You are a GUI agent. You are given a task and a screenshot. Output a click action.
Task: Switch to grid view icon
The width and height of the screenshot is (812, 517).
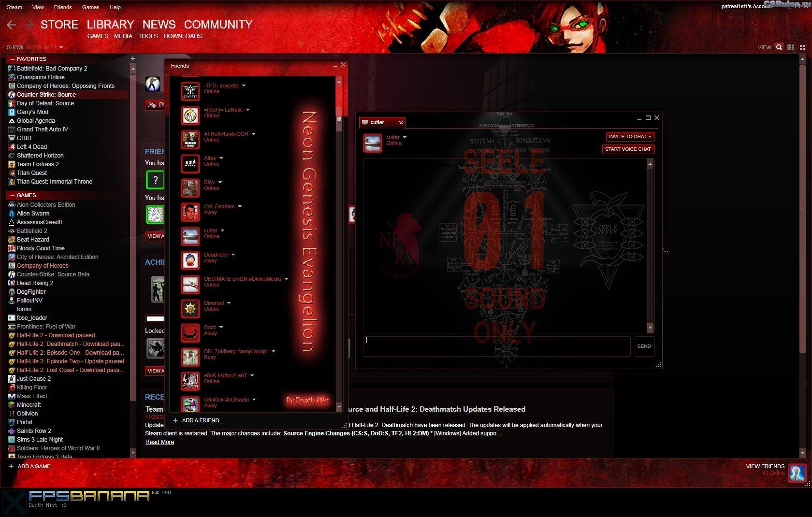pyautogui.click(x=802, y=47)
